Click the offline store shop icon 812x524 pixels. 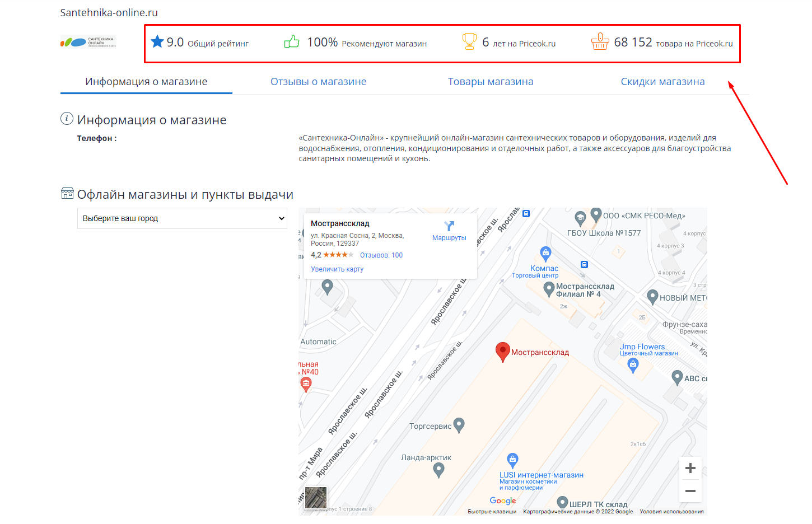click(67, 193)
